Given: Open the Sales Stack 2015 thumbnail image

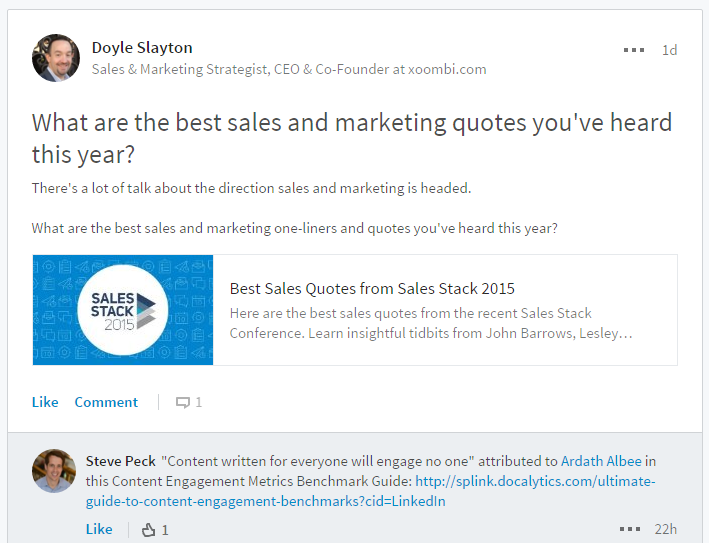Looking at the screenshot, I should tap(123, 310).
